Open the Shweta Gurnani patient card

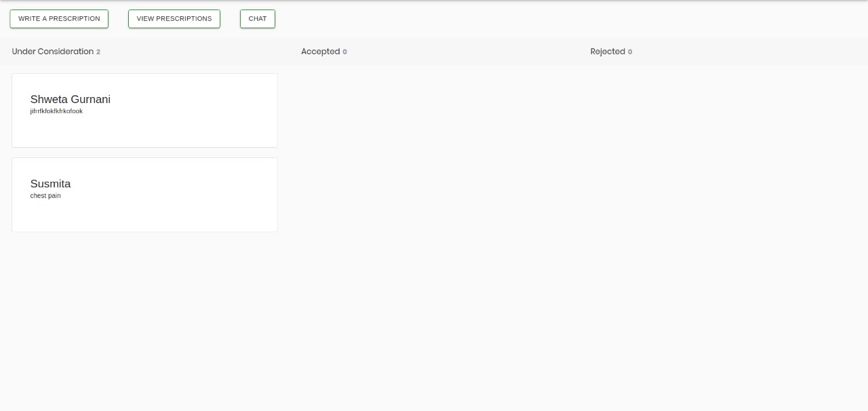tap(144, 129)
